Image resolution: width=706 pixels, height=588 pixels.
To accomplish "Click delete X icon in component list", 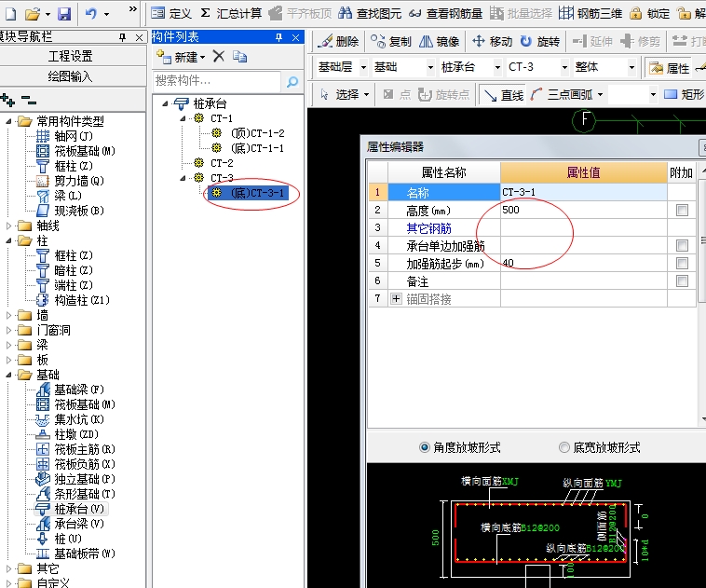I will (219, 56).
